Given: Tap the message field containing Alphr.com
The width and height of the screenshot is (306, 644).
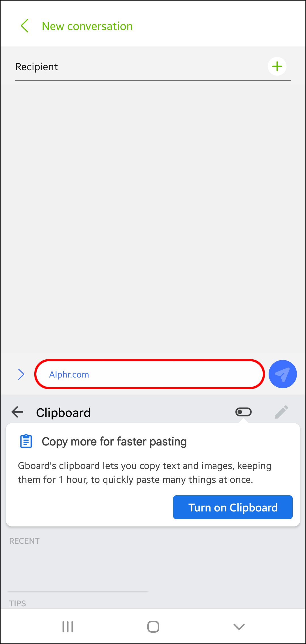Looking at the screenshot, I should 150,374.
